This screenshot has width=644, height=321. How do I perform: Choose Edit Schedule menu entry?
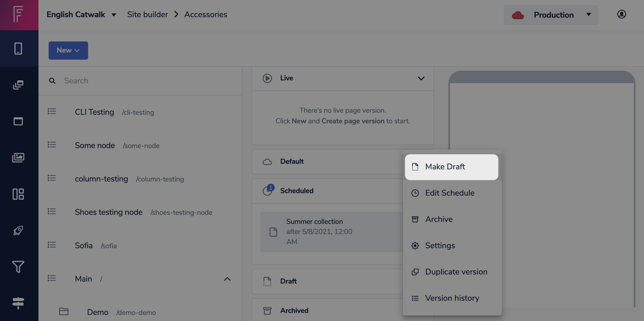(450, 193)
